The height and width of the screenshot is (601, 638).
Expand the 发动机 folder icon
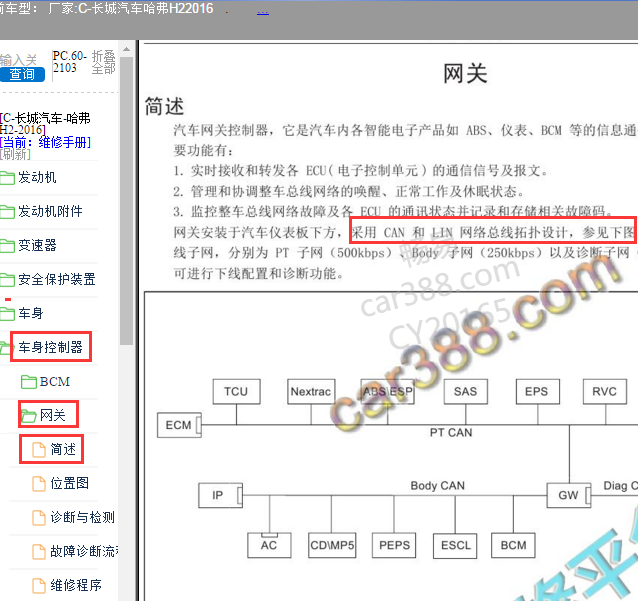click(7, 178)
